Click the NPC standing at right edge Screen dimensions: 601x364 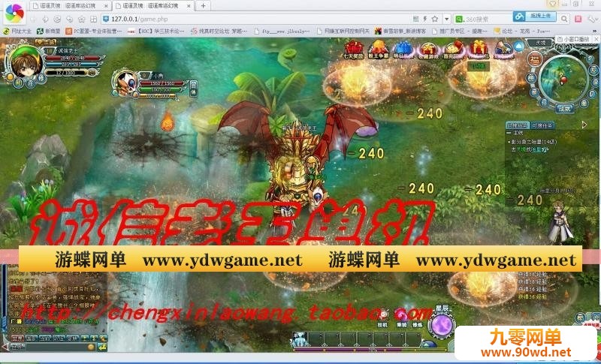tap(559, 223)
